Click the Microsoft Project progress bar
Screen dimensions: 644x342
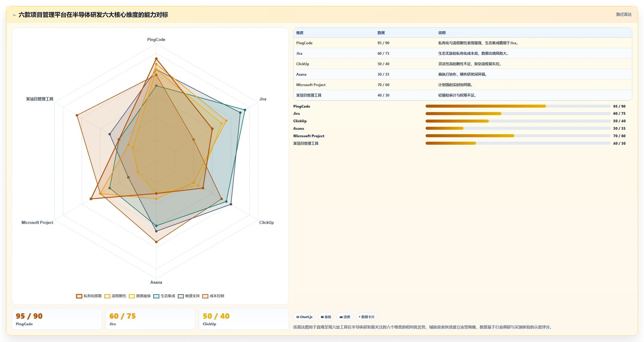click(x=518, y=136)
